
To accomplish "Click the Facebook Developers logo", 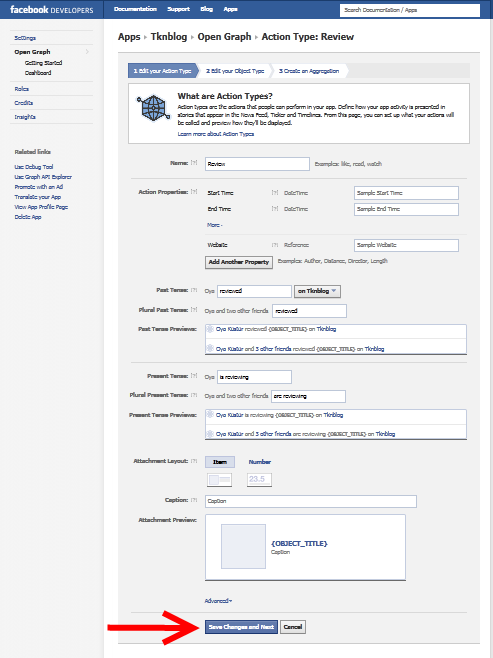I will [52, 10].
